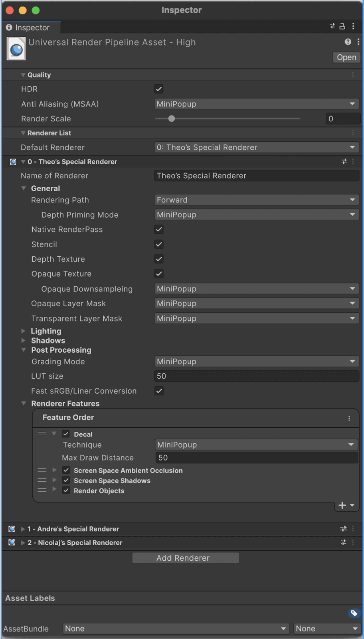The height and width of the screenshot is (639, 364).
Task: Click the preset sliders icon on Theo's renderer row
Action: [344, 162]
